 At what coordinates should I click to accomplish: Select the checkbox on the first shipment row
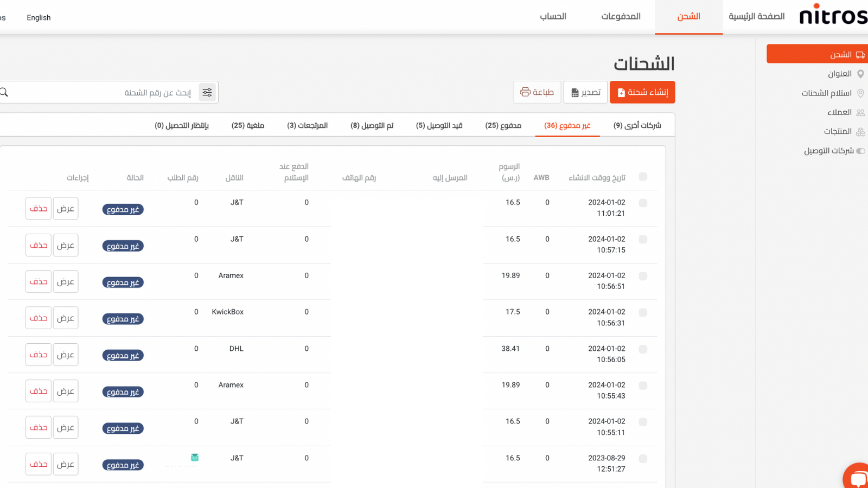(643, 203)
